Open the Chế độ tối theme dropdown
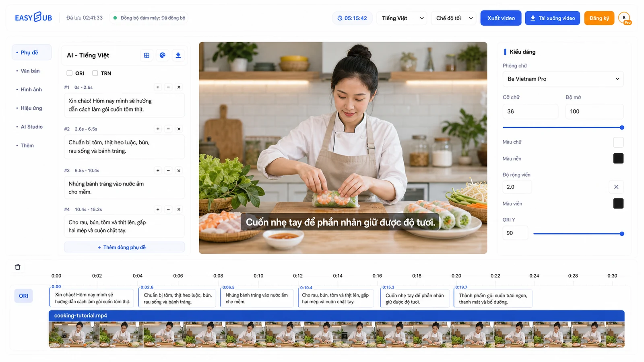Image resolution: width=644 pixels, height=362 pixels. click(454, 18)
